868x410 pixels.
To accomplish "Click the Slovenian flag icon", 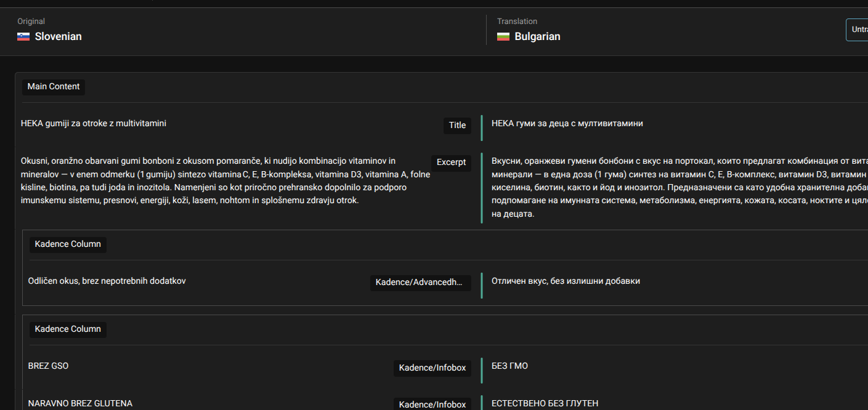I will click(23, 37).
